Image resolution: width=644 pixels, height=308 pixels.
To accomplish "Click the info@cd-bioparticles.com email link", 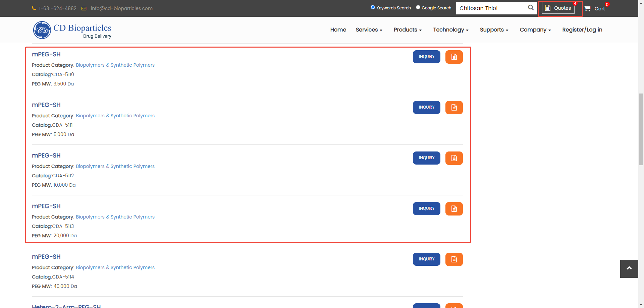I will [x=121, y=8].
